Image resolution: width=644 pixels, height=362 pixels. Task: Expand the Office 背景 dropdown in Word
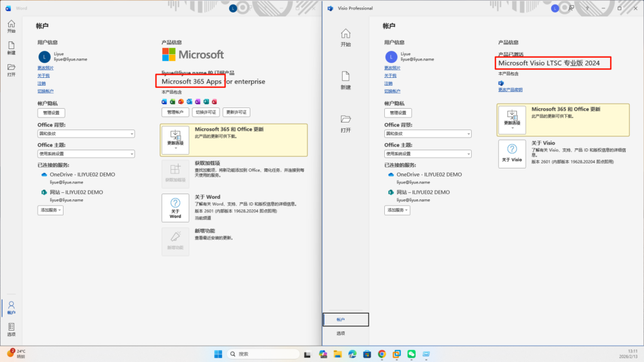tap(86, 134)
